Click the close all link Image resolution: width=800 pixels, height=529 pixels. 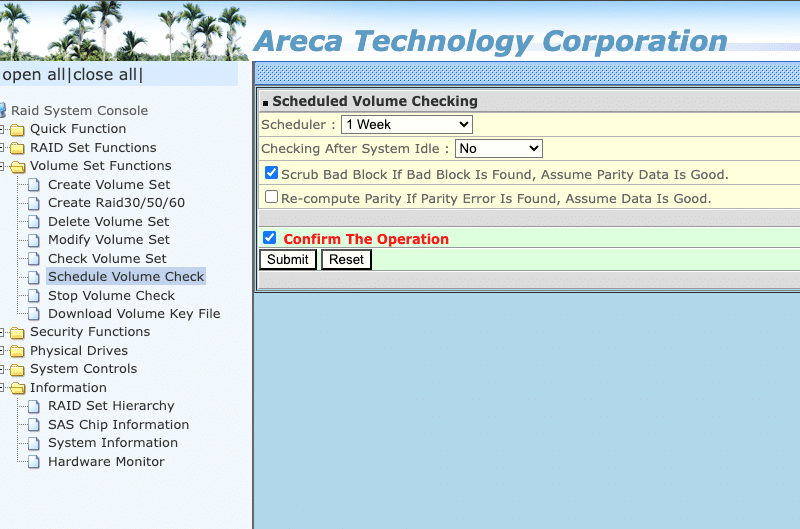(x=106, y=75)
